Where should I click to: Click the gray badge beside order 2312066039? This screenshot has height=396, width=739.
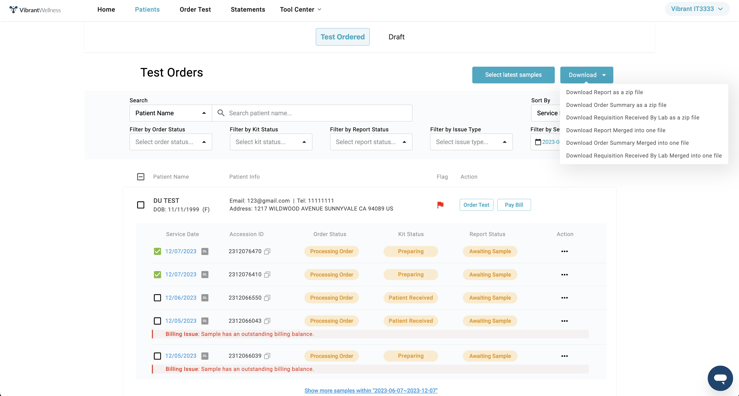205,356
